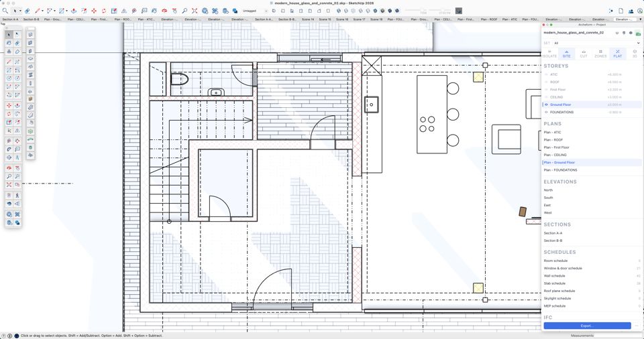Toggle visibility of the ROOF storey

tap(546, 82)
